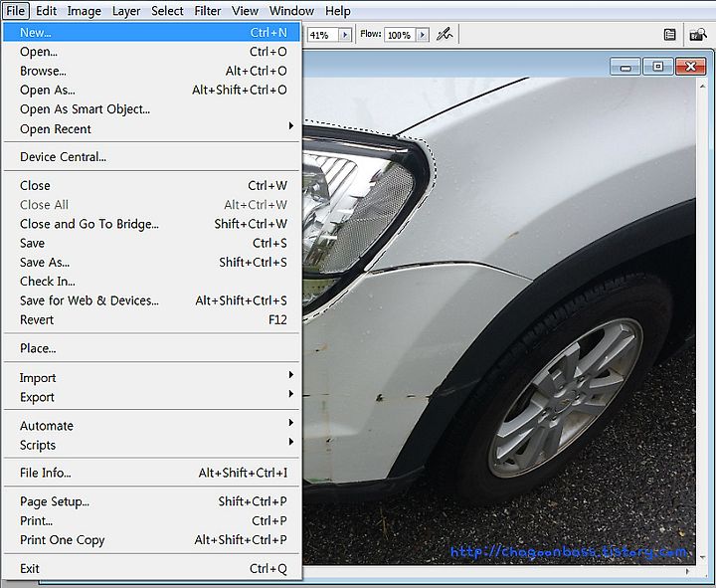Click the Flow 100% input field
This screenshot has width=716, height=588.
pyautogui.click(x=400, y=35)
